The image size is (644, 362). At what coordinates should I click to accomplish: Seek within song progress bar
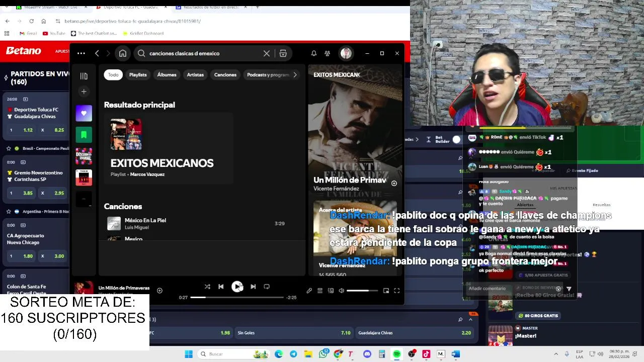tap(237, 297)
